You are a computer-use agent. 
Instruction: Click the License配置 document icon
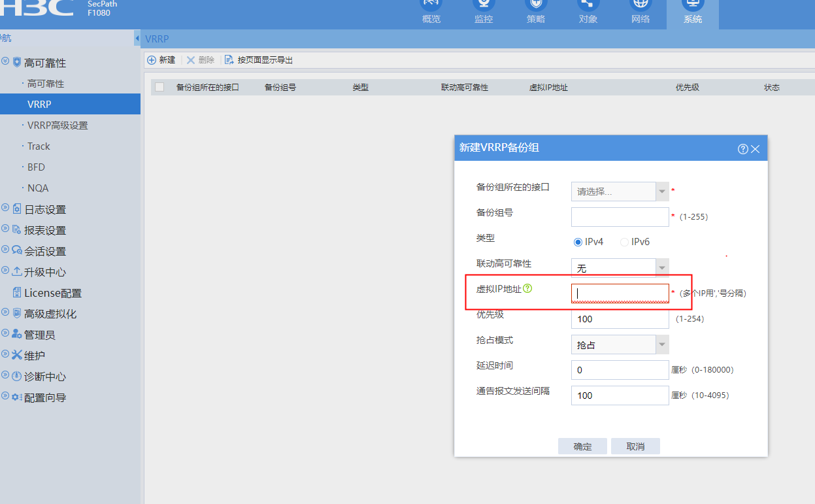18,293
